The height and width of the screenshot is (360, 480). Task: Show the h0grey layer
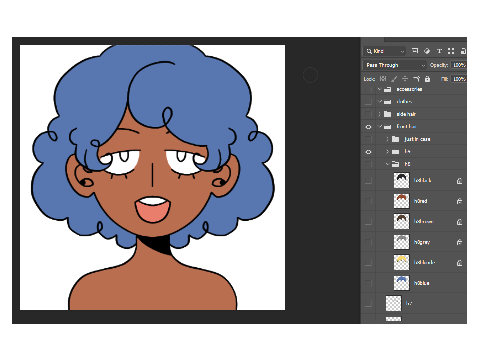click(368, 242)
